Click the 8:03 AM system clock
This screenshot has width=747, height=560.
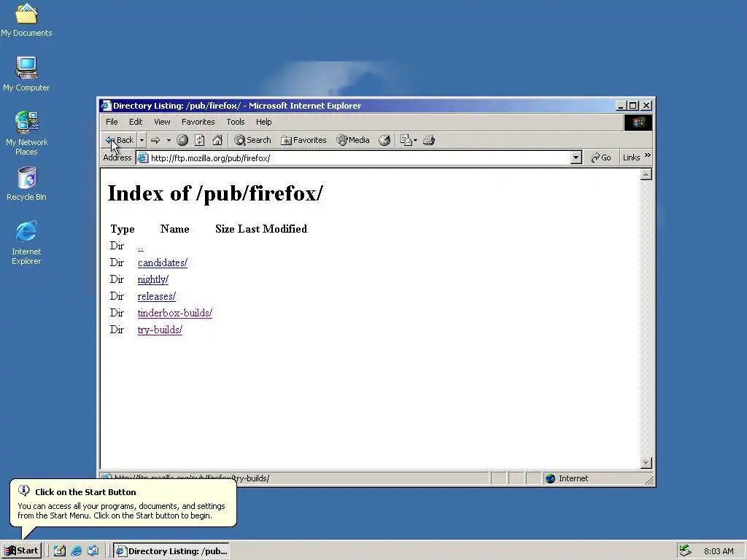pos(719,551)
